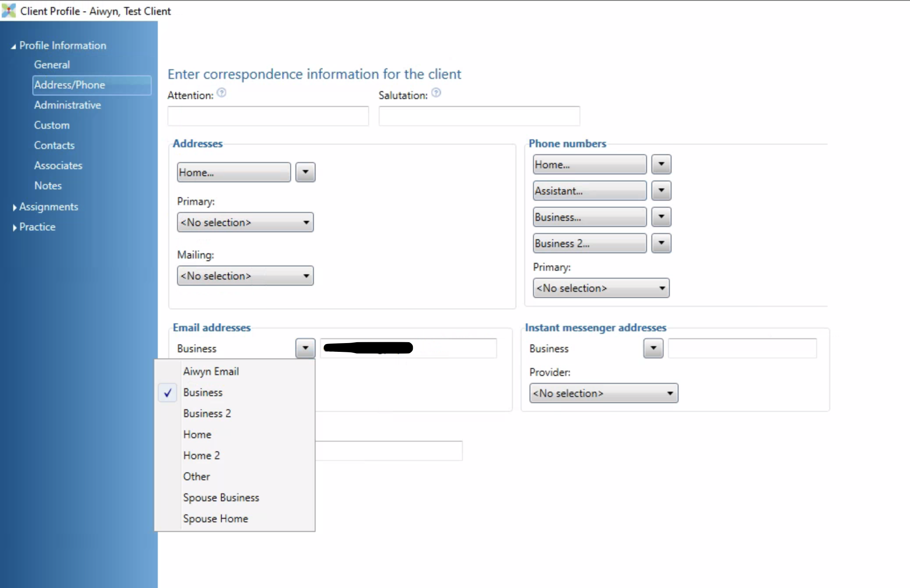Click the instant messenger address field
910x588 pixels.
[743, 348]
